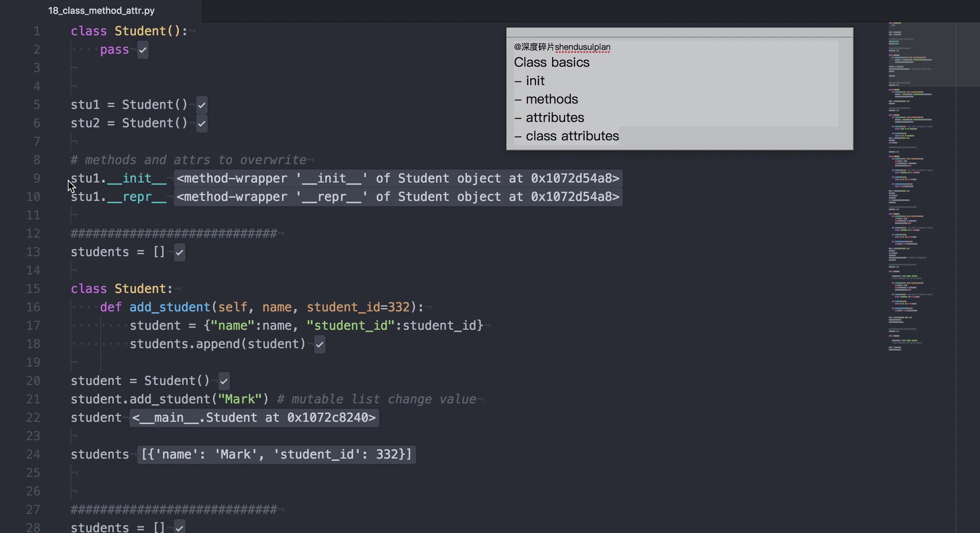Click line number 15 in the gutter

pyautogui.click(x=33, y=289)
